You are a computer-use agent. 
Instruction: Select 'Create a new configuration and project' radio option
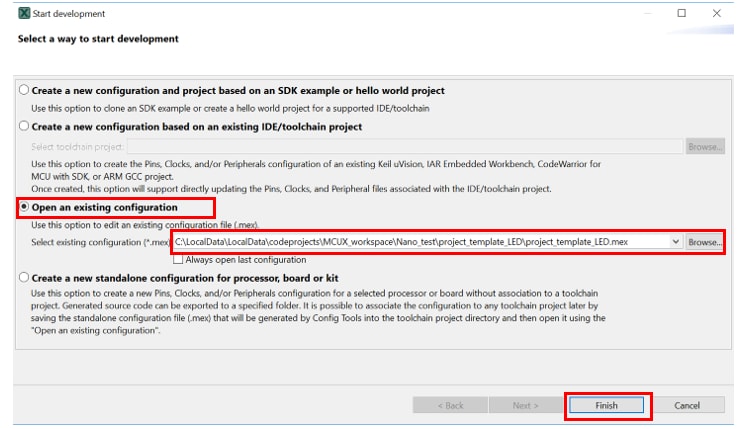click(24, 90)
